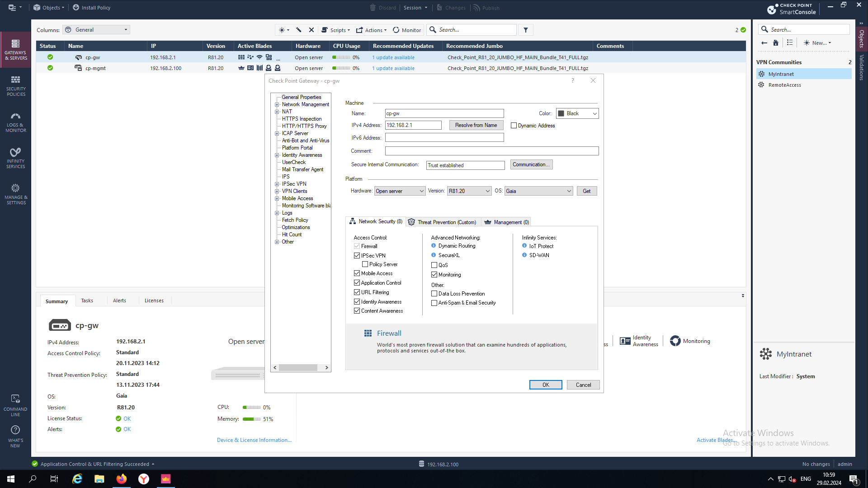Enable Dynamic Address checkbox
868x488 pixels.
point(514,126)
